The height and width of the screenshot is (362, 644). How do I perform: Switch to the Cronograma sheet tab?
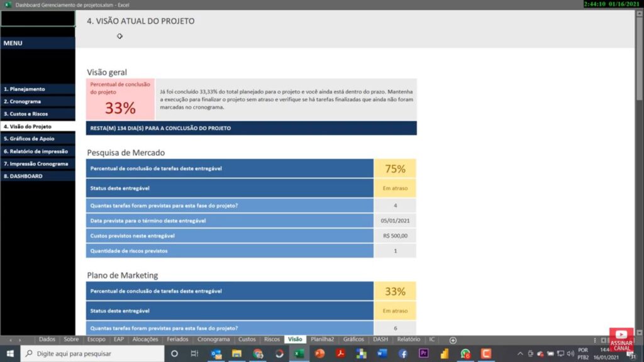pyautogui.click(x=214, y=339)
